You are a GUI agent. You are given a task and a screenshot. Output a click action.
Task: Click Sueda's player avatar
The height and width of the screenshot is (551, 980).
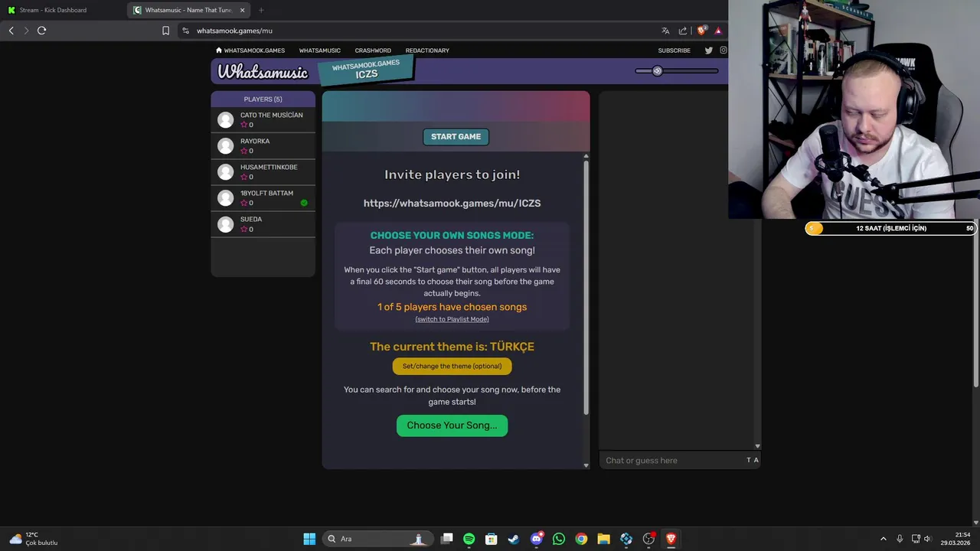pyautogui.click(x=225, y=224)
